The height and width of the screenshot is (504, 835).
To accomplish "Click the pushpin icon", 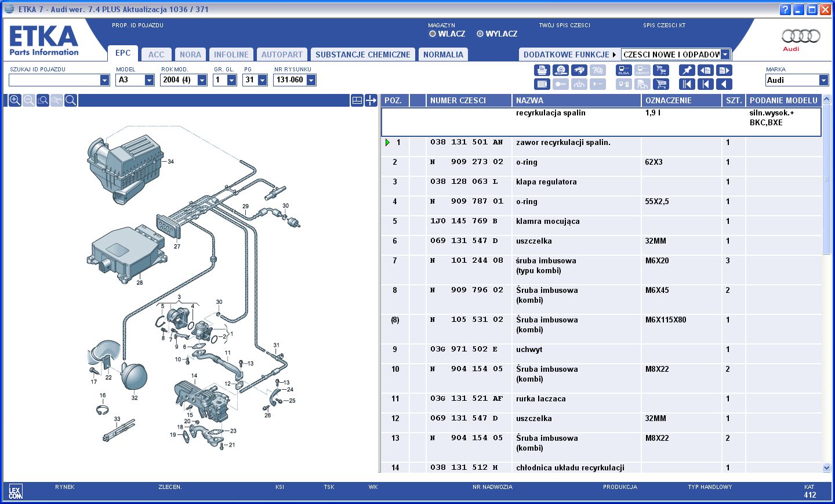I will coord(687,70).
